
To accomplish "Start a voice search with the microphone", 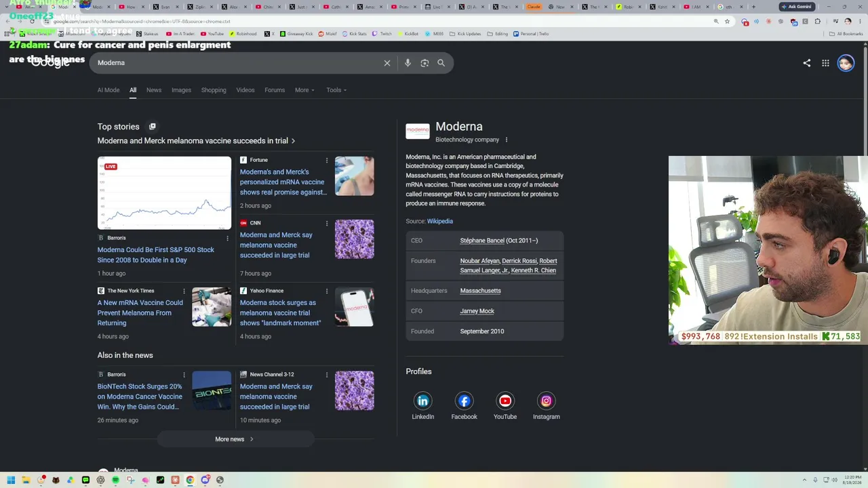I will click(x=408, y=63).
